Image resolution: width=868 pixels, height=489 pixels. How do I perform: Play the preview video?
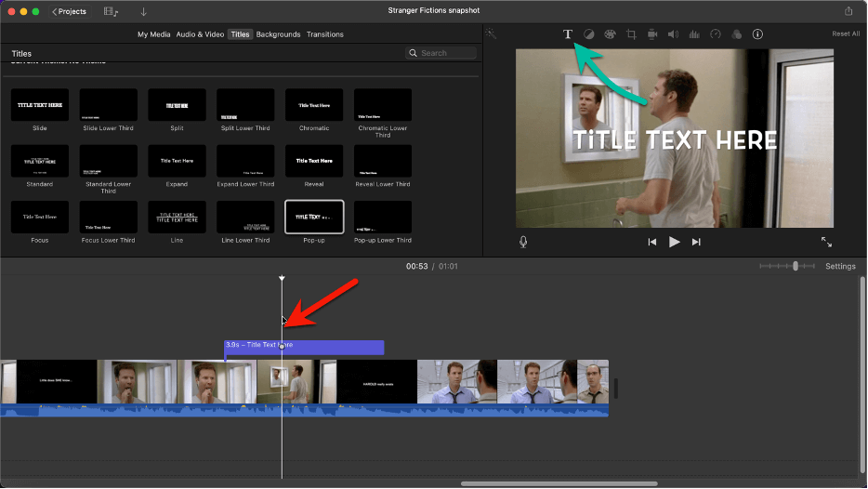[674, 242]
